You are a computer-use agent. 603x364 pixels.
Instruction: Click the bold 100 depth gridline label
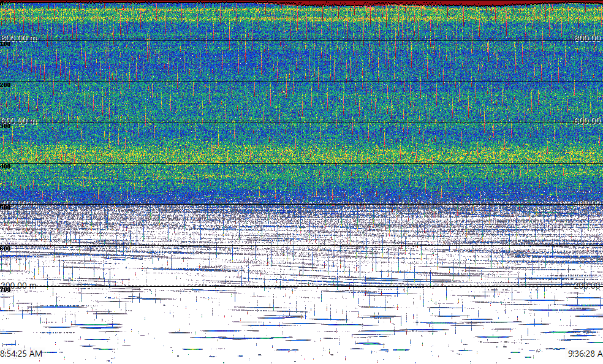[6, 44]
